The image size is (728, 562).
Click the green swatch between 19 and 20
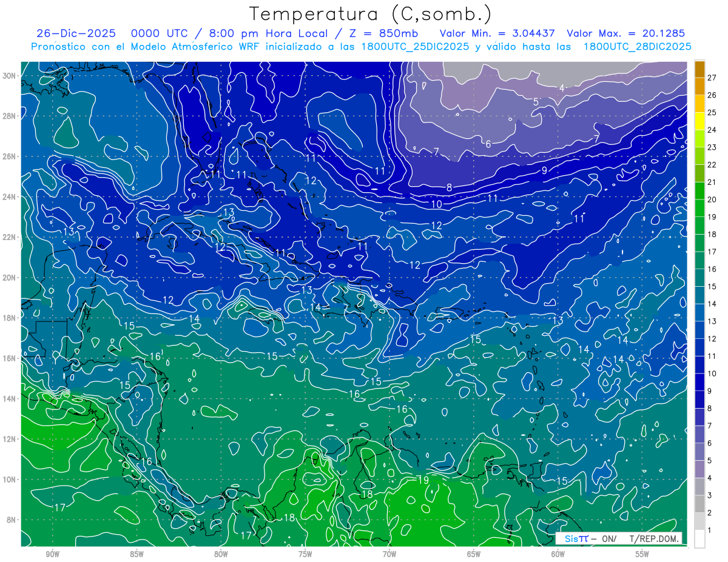699,208
